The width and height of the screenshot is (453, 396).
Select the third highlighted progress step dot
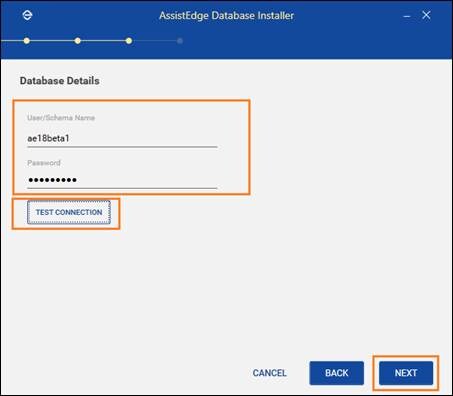129,41
